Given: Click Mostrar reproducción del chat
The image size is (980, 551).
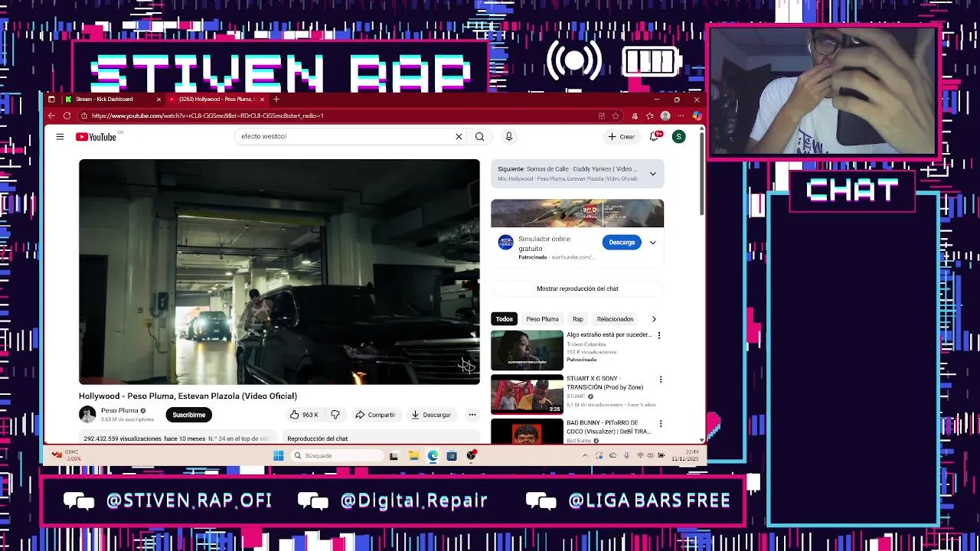Looking at the screenshot, I should [577, 289].
